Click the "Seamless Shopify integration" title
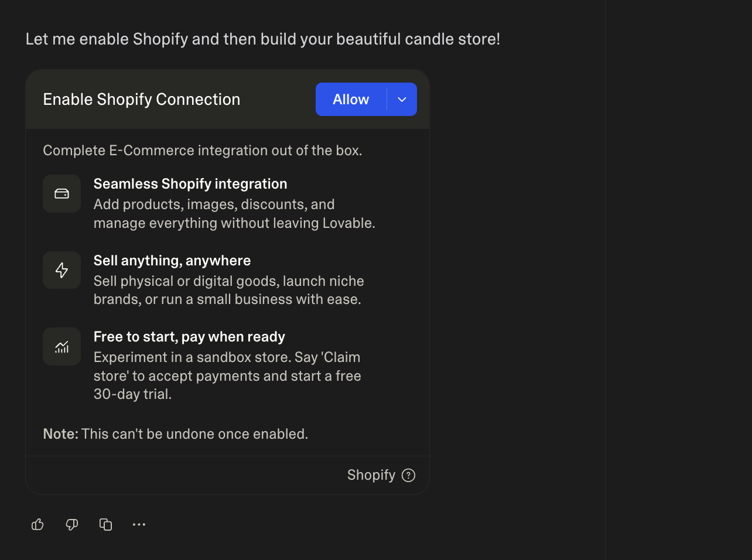Viewport: 752px width, 560px height. tap(190, 184)
